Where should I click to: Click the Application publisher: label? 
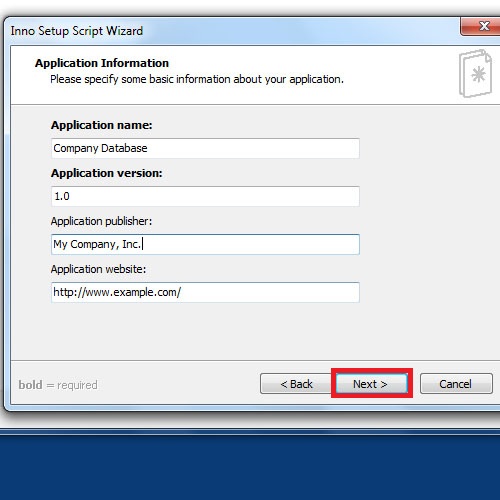tap(101, 221)
